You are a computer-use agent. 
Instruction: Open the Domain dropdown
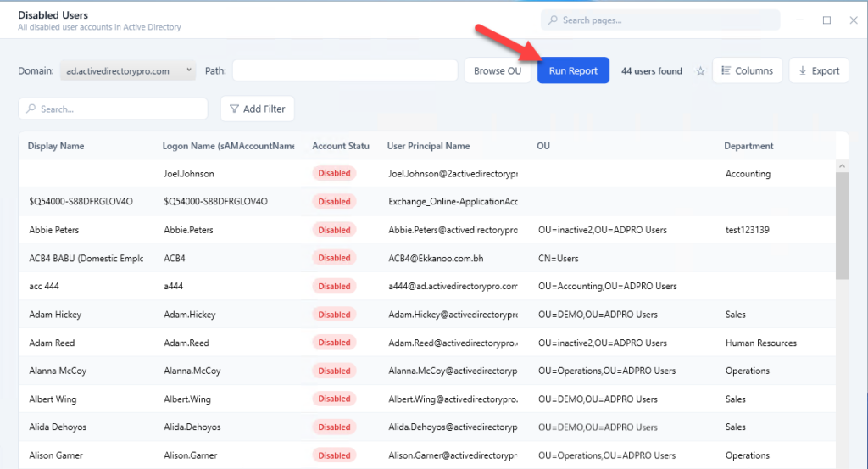pos(128,70)
